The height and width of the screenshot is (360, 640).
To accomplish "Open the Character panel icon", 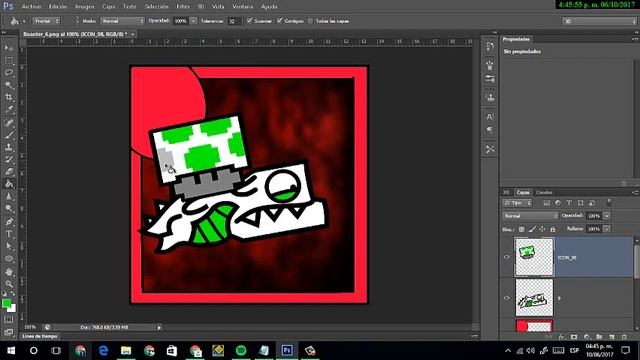I will [x=490, y=117].
